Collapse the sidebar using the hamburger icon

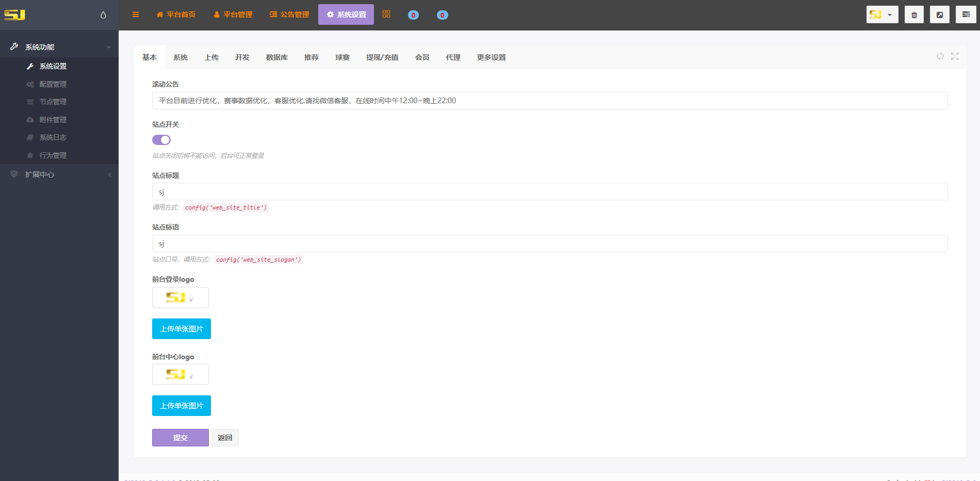(x=136, y=14)
